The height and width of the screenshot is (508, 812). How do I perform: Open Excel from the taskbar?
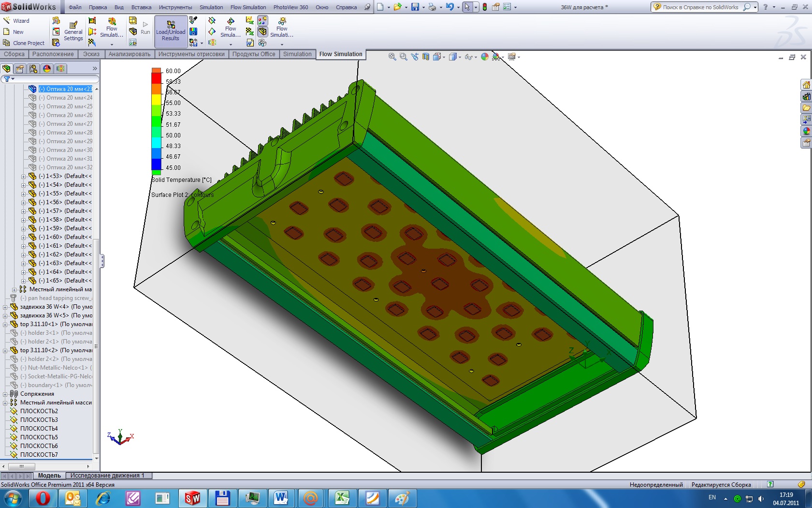342,498
